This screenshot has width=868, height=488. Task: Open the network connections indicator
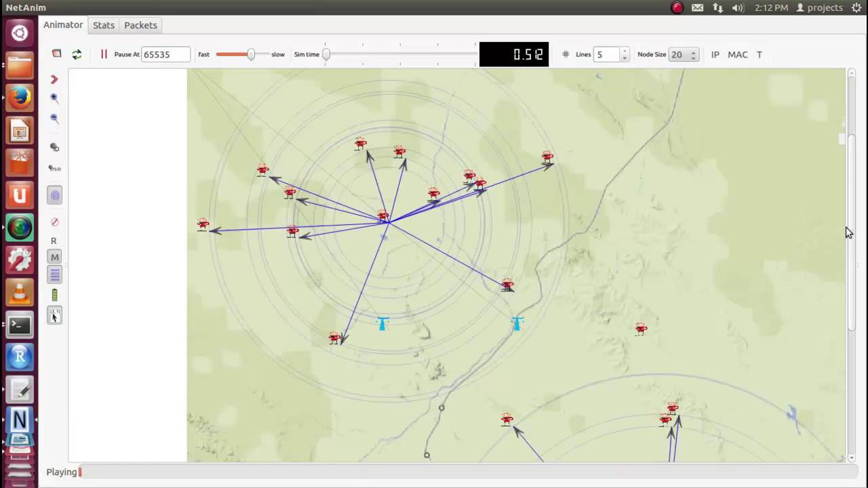point(718,7)
